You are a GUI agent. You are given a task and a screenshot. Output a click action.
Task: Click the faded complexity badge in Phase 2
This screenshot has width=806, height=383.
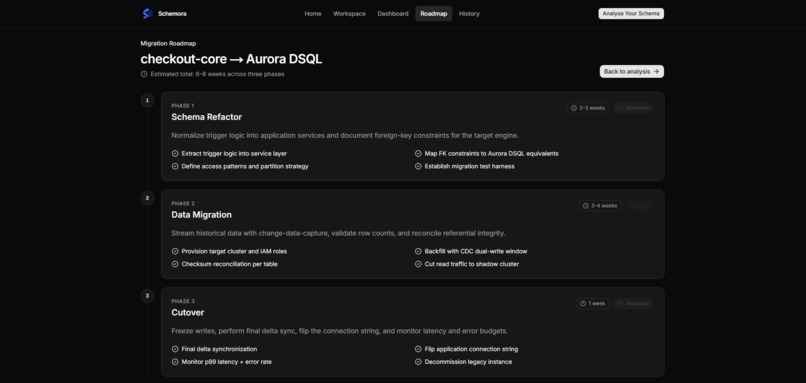click(x=640, y=206)
